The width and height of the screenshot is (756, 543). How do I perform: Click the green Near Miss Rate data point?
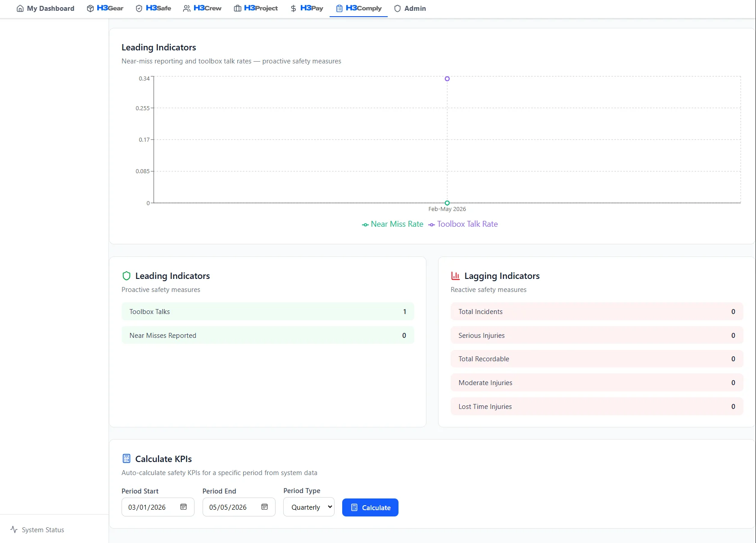447,203
